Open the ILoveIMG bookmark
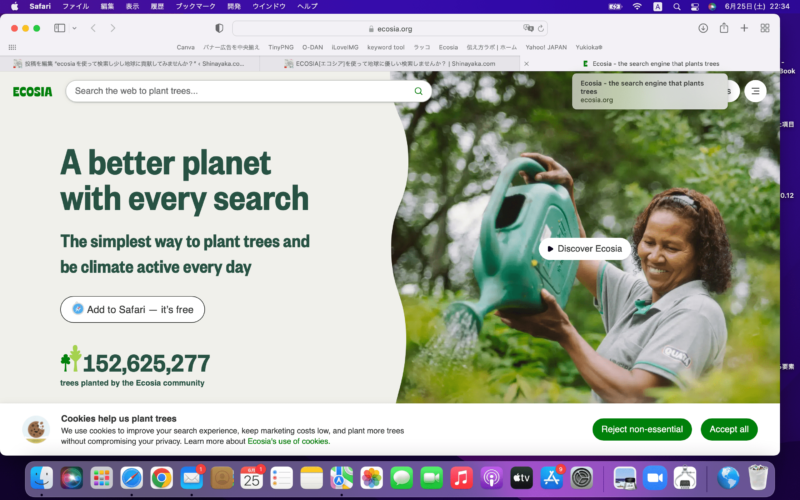Image resolution: width=800 pixels, height=500 pixels. point(345,47)
